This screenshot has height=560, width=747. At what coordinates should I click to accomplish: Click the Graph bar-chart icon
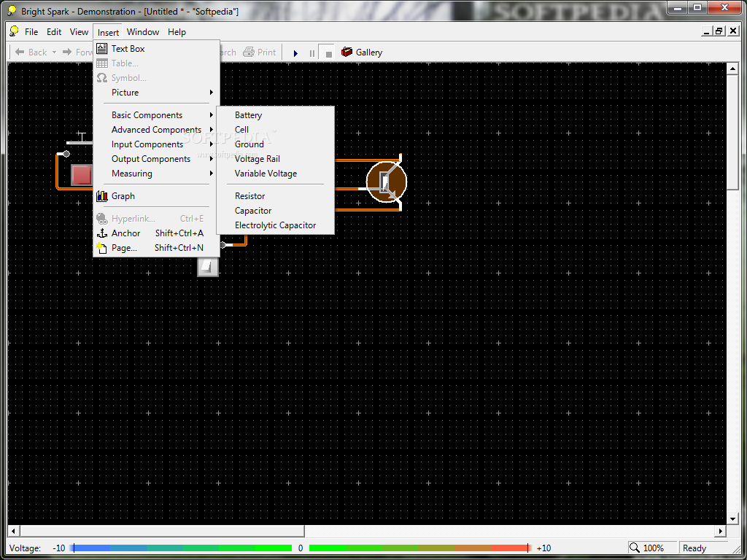pyautogui.click(x=102, y=195)
